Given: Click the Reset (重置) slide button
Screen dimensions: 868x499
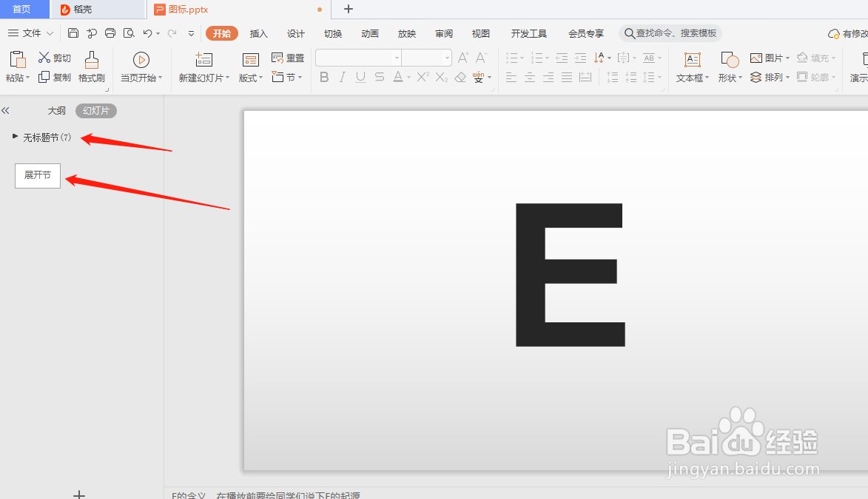Looking at the screenshot, I should click(x=288, y=58).
